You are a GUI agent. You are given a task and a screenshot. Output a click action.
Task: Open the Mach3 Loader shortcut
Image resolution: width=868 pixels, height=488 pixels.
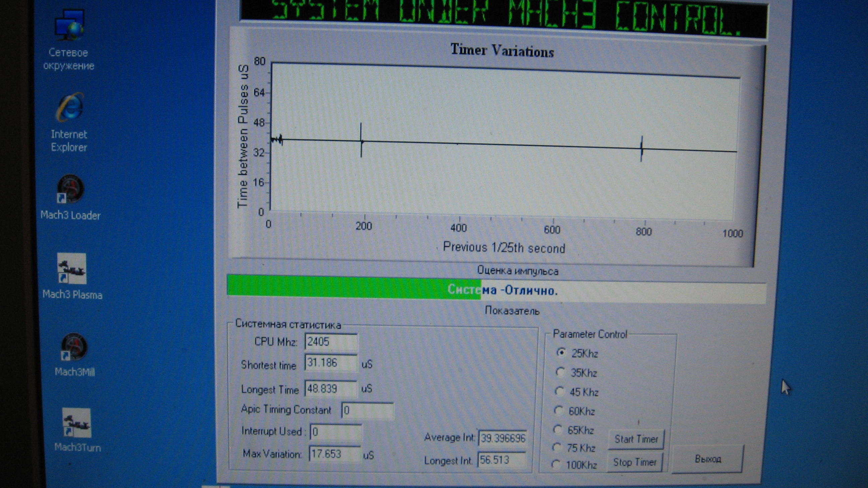[70, 189]
